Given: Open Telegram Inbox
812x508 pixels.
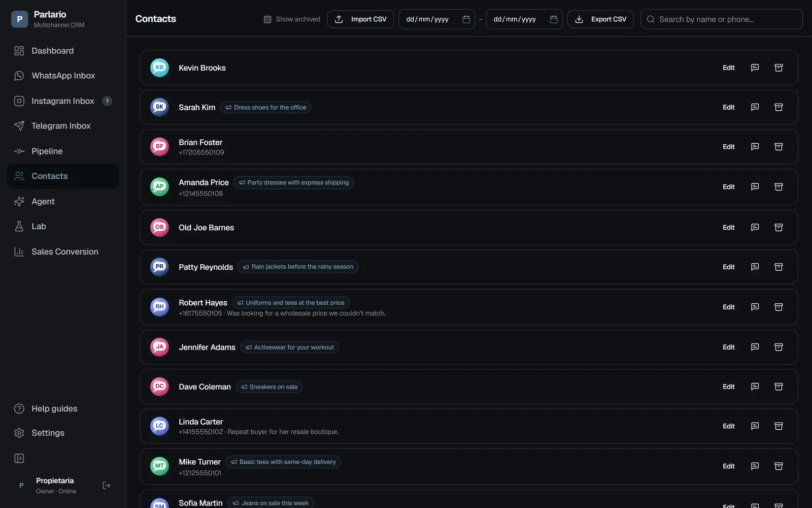Looking at the screenshot, I should point(62,126).
